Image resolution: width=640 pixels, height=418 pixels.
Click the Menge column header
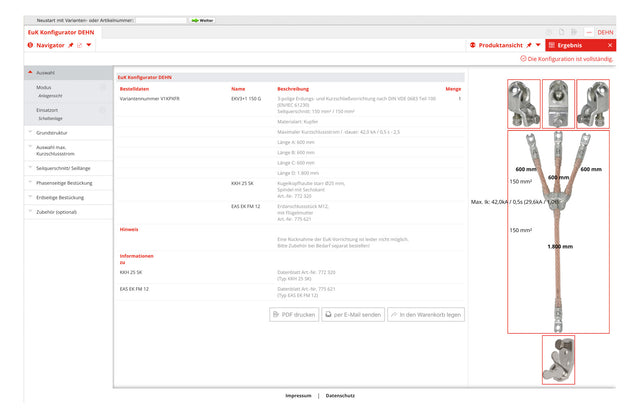[x=453, y=89]
